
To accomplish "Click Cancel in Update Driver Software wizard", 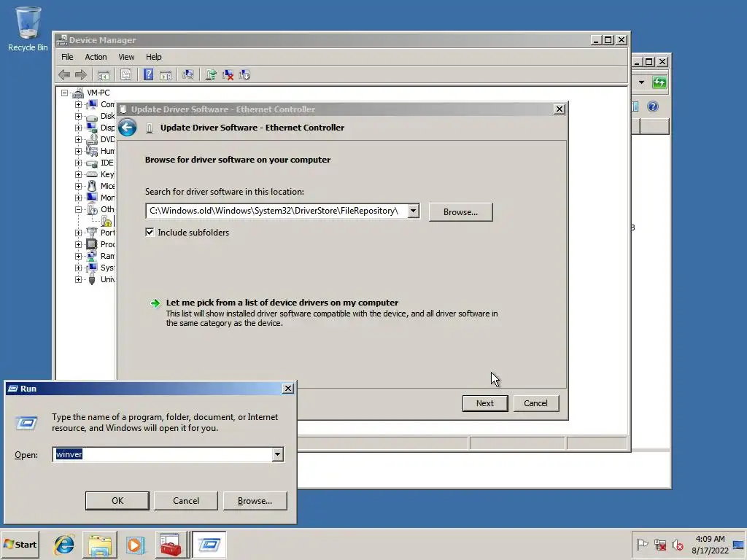I will (536, 403).
